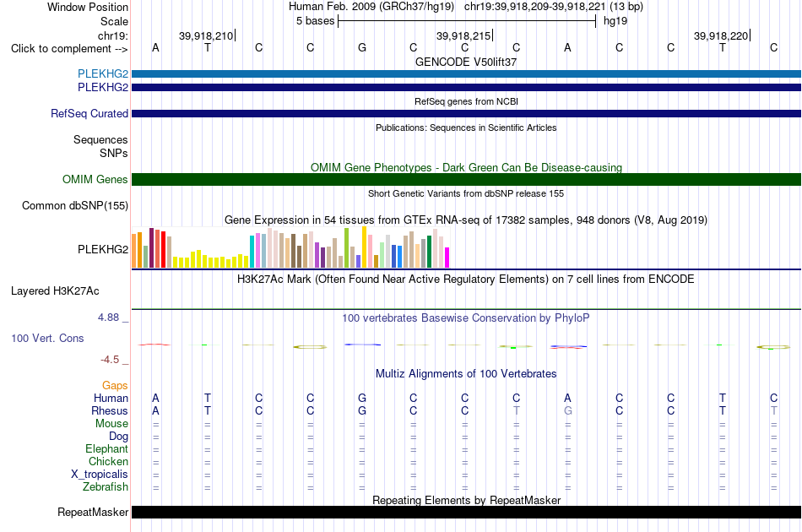Click the X_tropicalis species label
802x532 pixels.
[x=100, y=475]
